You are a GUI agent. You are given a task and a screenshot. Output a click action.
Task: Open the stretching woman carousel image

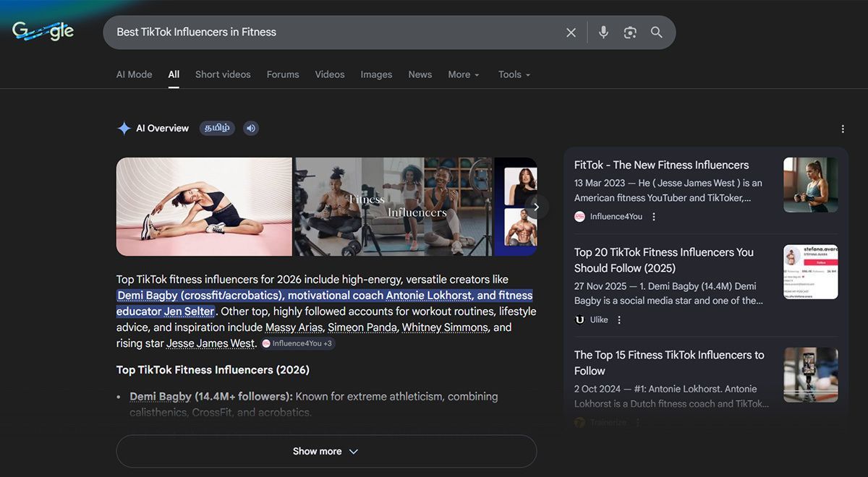point(204,207)
